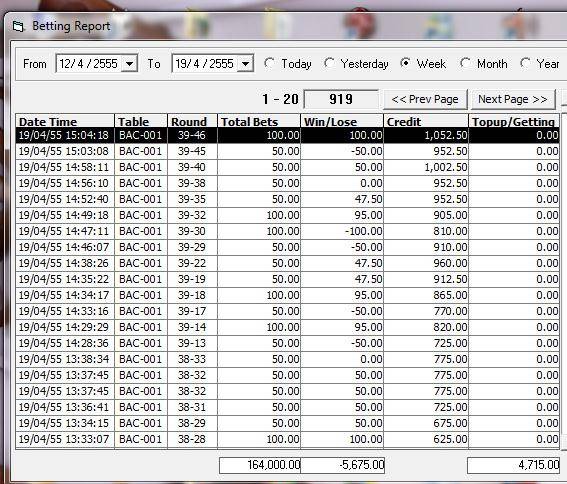
Task: Select the Today radio button
Action: point(269,63)
